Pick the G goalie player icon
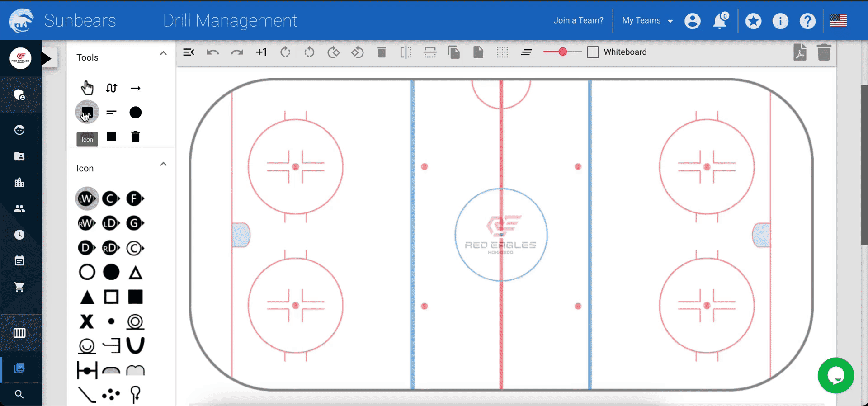Screen dimensions: 868x406 [x=135, y=223]
